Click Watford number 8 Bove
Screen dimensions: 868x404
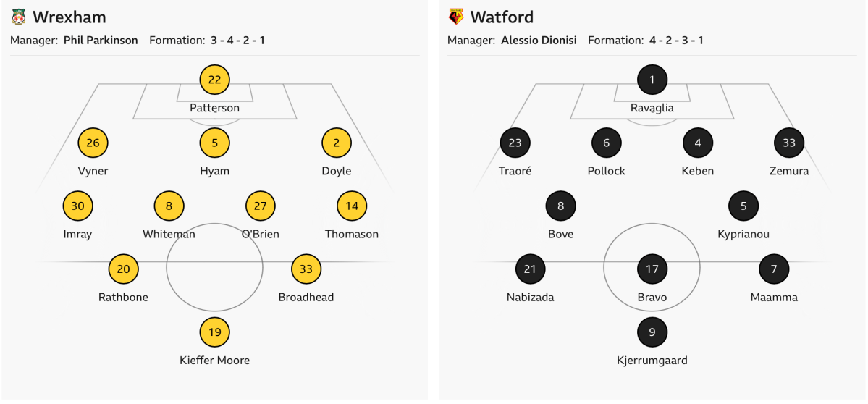(561, 206)
